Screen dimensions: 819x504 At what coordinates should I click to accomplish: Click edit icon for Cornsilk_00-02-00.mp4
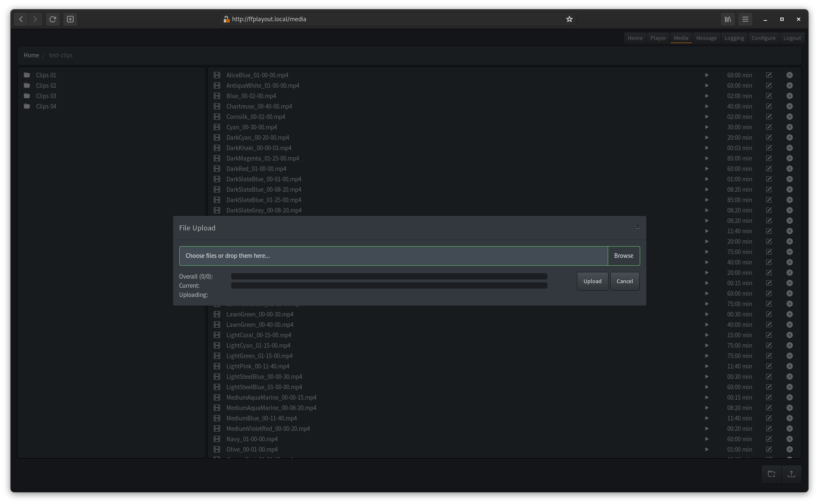[x=769, y=117]
